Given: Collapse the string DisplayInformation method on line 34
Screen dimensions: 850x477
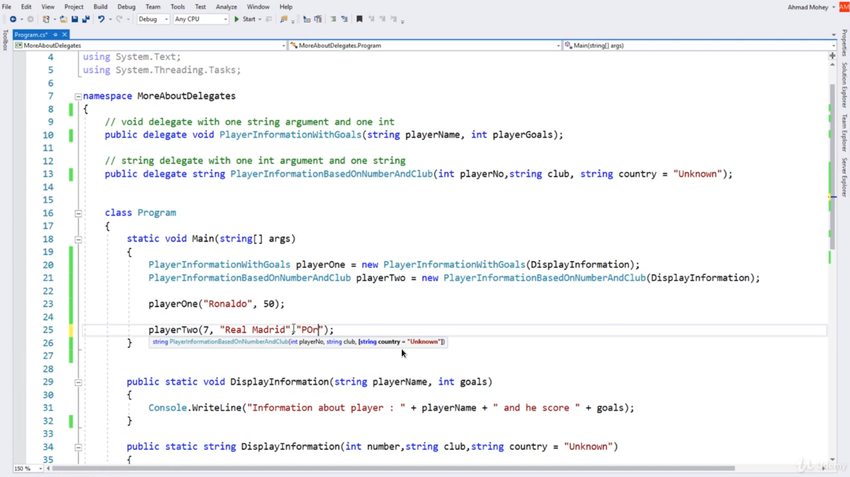Looking at the screenshot, I should (78, 447).
